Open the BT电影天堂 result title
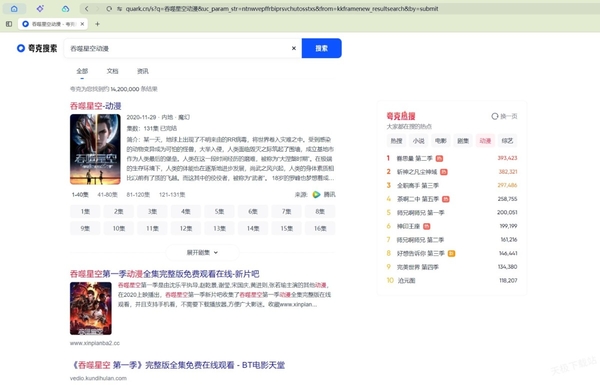Screen dimensions: 600x385 178,365
